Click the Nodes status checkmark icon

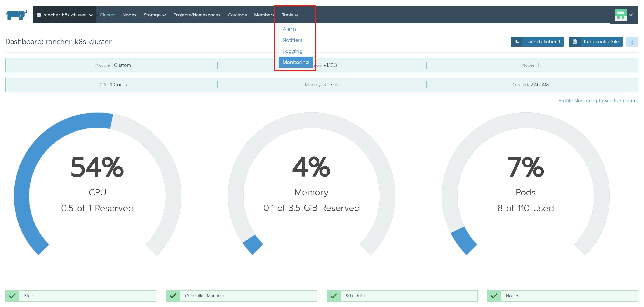494,296
